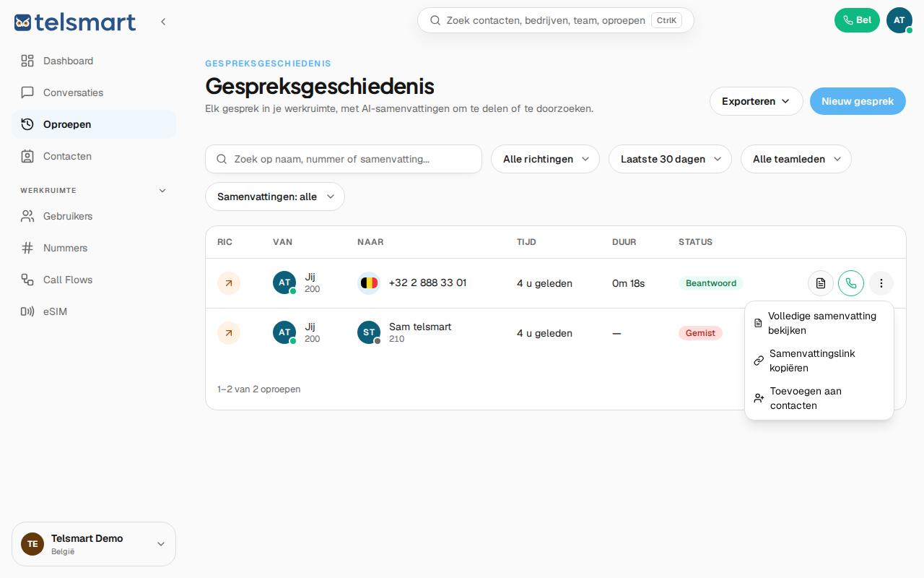Image resolution: width=924 pixels, height=578 pixels.
Task: Open the Alle teamleden filter
Action: (x=796, y=159)
